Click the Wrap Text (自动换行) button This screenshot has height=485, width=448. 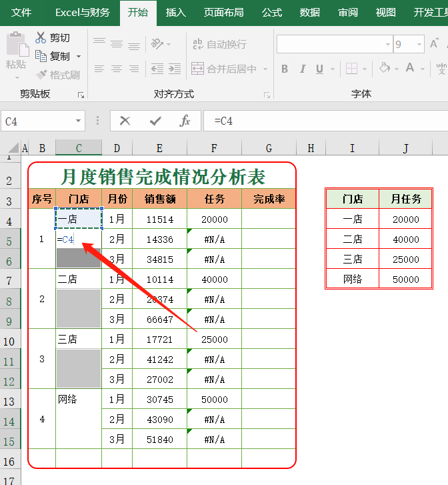click(219, 44)
